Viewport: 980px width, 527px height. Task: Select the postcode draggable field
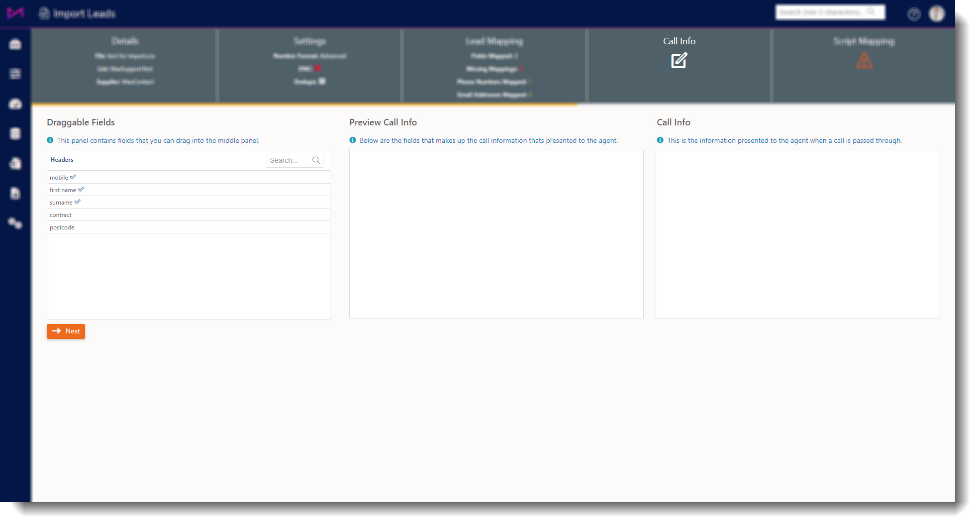[188, 227]
